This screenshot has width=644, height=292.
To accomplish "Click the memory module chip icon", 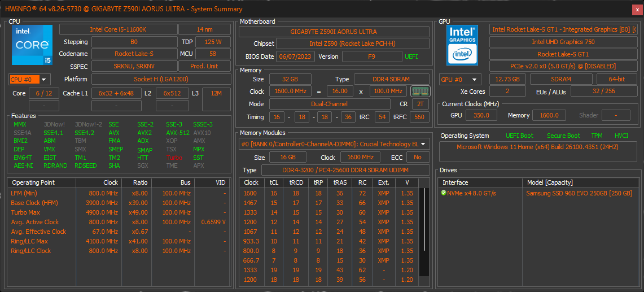I will tap(420, 91).
